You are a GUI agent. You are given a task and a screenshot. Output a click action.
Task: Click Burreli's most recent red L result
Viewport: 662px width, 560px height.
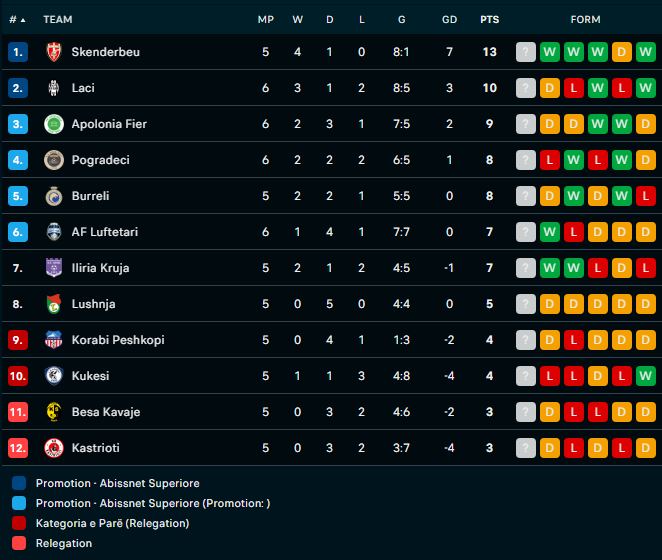(x=646, y=196)
